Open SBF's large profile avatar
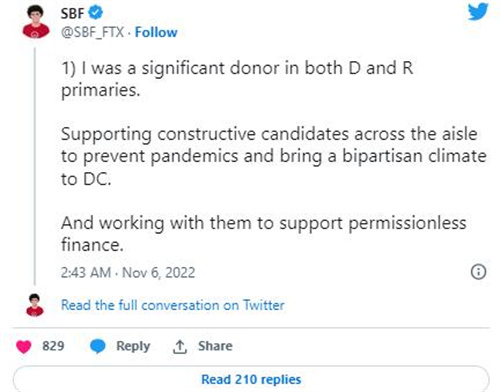500x392 pixels. click(36, 22)
